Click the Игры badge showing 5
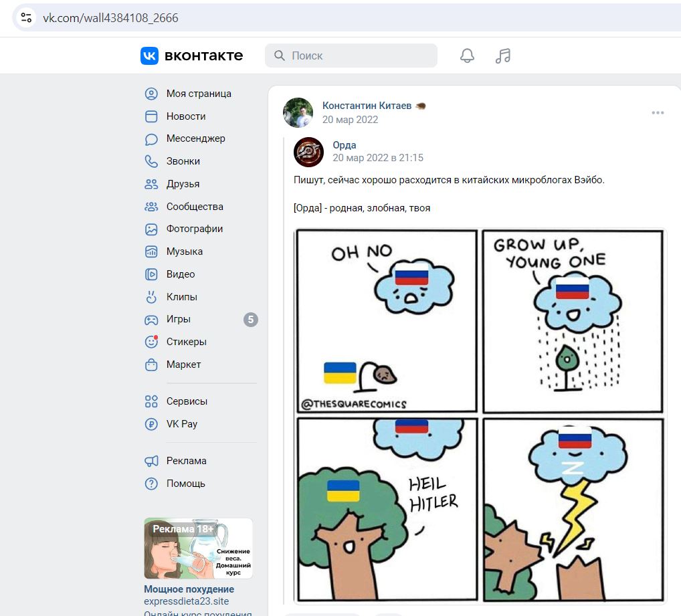Image resolution: width=681 pixels, height=616 pixels. pos(251,320)
